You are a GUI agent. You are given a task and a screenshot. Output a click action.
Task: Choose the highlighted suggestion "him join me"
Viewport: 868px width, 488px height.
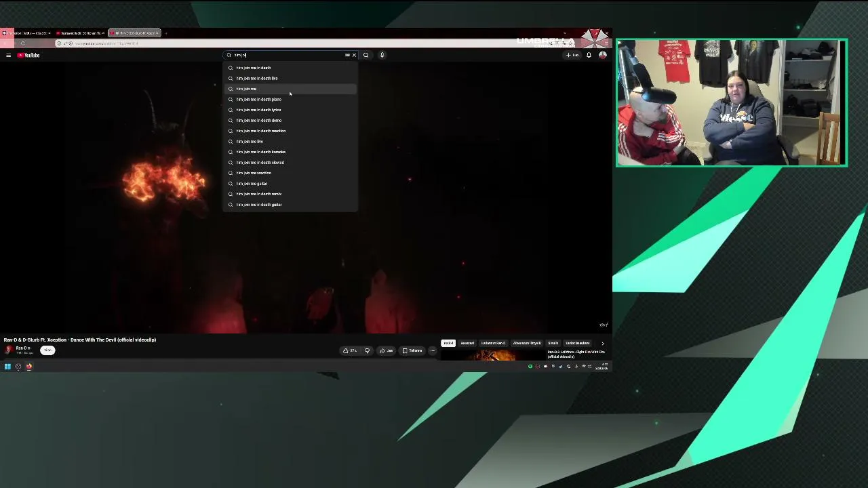(x=290, y=89)
